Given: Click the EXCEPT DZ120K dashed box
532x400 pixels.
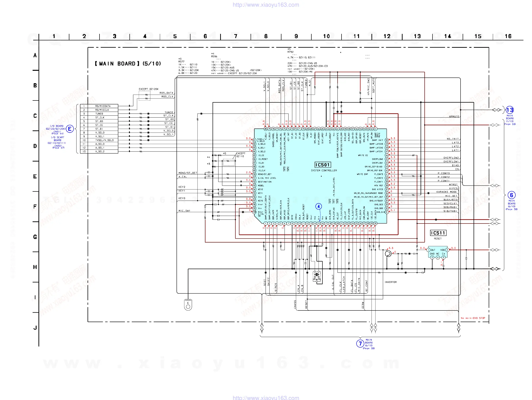Looking at the screenshot, I should coord(145,96).
